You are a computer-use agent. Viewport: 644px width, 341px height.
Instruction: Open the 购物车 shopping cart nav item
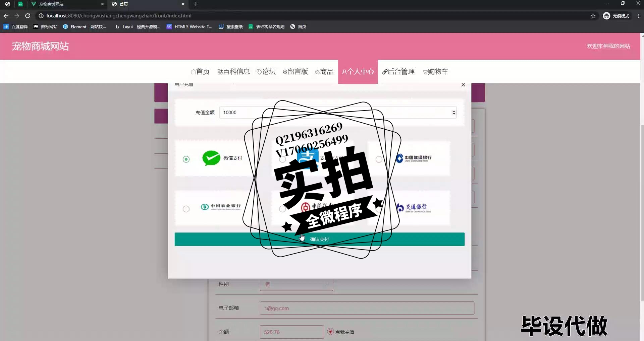pyautogui.click(x=435, y=71)
